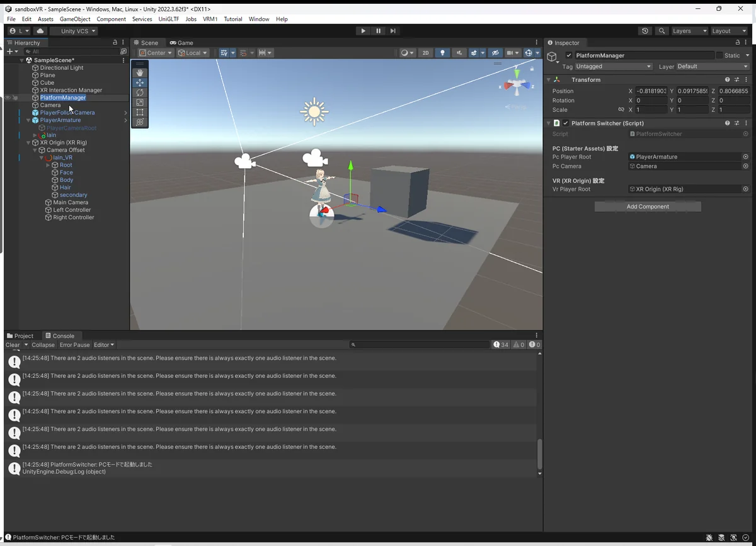
Task: Click the Step forward button
Action: pyautogui.click(x=393, y=31)
